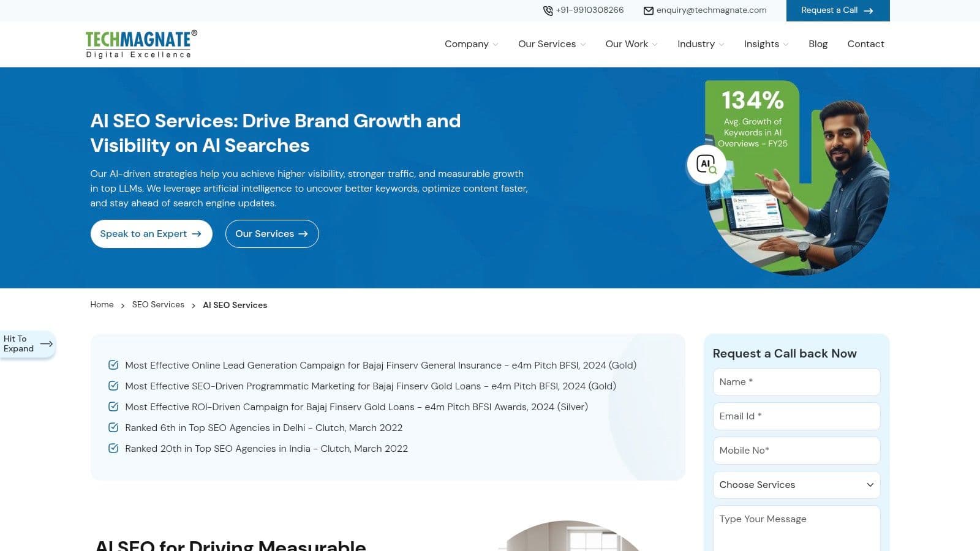980x551 pixels.
Task: Click the breadcrumb chevron after Home
Action: 123,305
